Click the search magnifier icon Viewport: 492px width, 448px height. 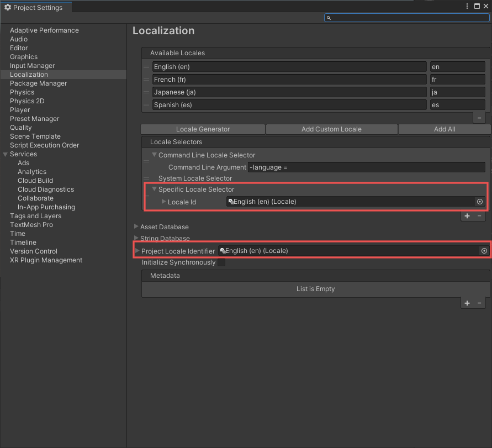pyautogui.click(x=329, y=18)
